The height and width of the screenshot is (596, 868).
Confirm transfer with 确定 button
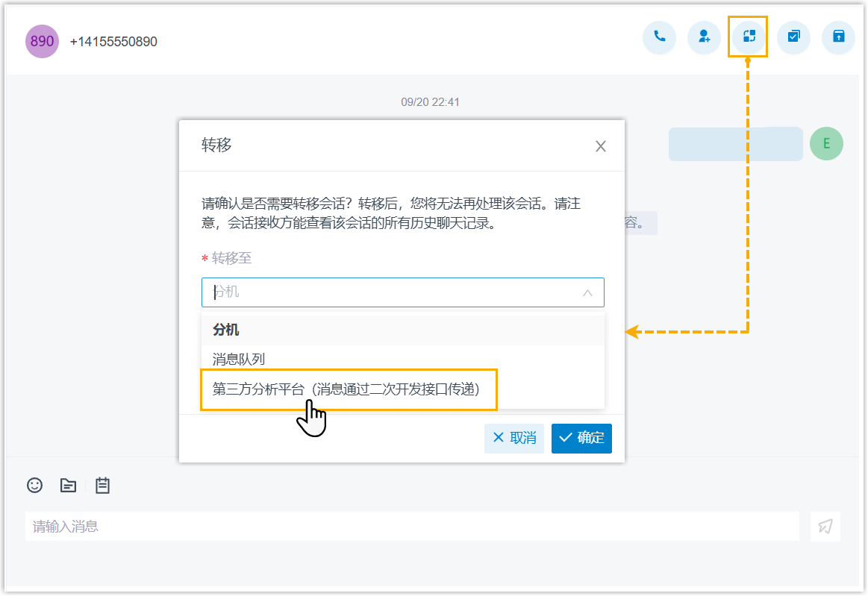(x=581, y=438)
